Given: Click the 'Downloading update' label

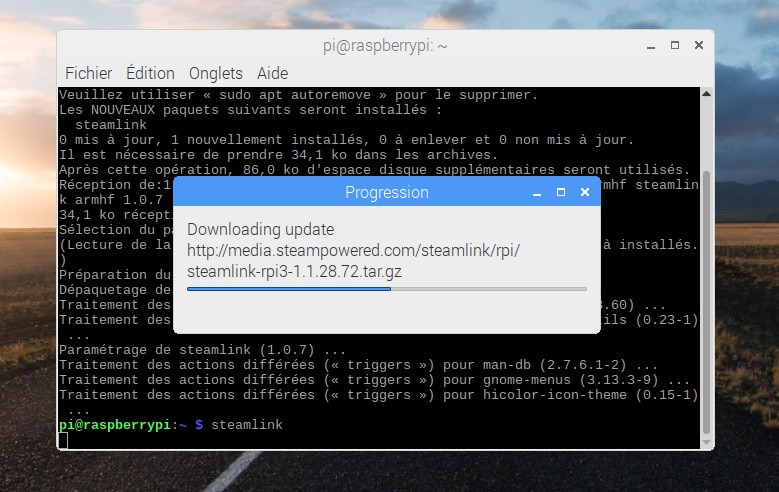Looking at the screenshot, I should click(260, 230).
